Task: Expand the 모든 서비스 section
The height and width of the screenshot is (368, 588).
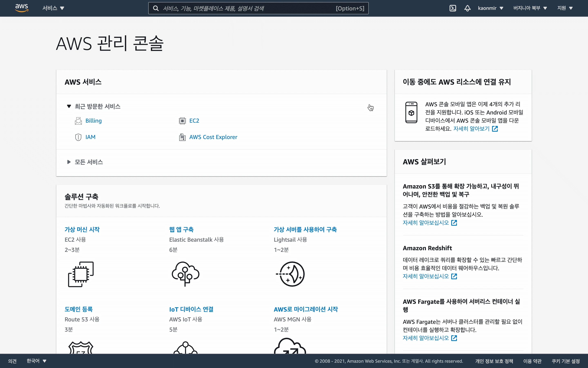Action: [85, 162]
